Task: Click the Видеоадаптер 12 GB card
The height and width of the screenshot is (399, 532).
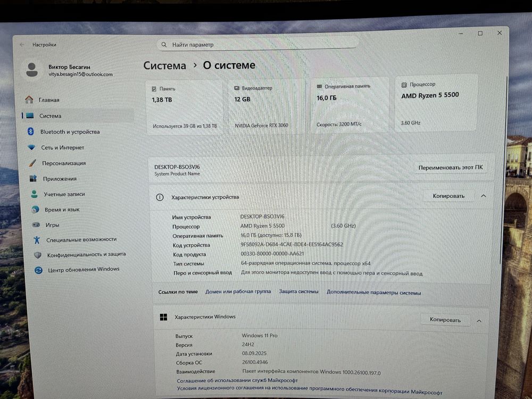Action: pyautogui.click(x=265, y=106)
